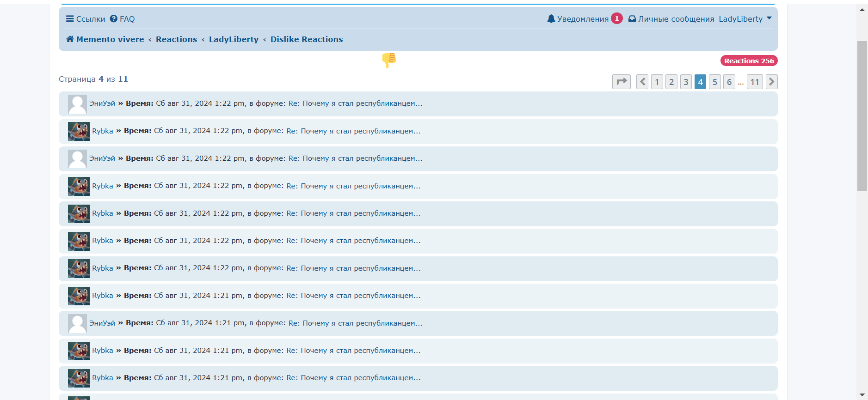Open topic link in seventh row
Image resolution: width=868 pixels, height=400 pixels.
(x=353, y=268)
